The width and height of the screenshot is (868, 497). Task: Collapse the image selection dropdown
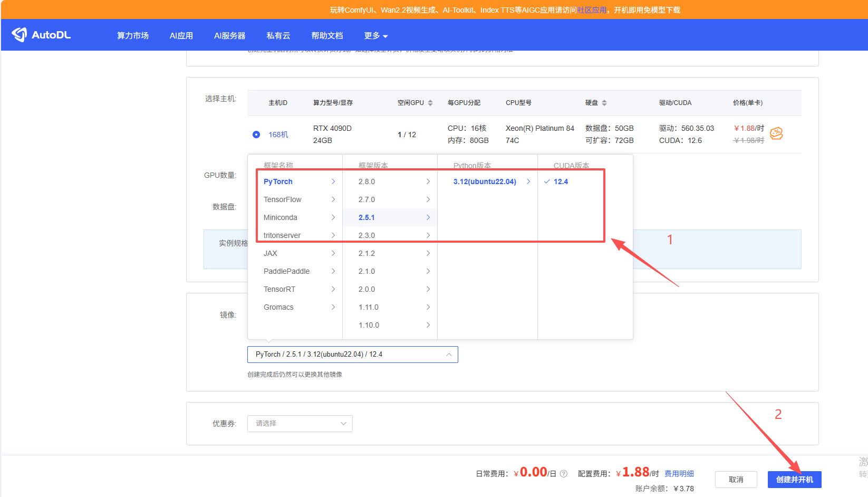449,355
